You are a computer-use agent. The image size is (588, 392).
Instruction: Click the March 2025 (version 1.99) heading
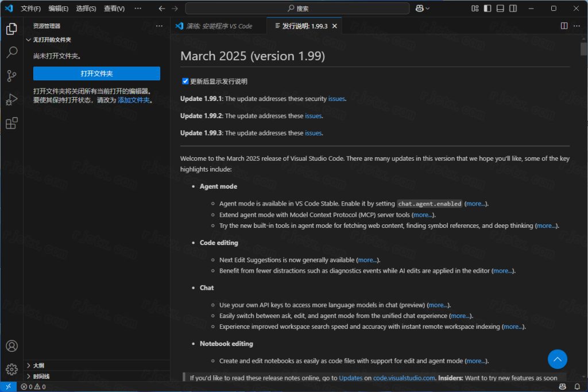pos(253,56)
